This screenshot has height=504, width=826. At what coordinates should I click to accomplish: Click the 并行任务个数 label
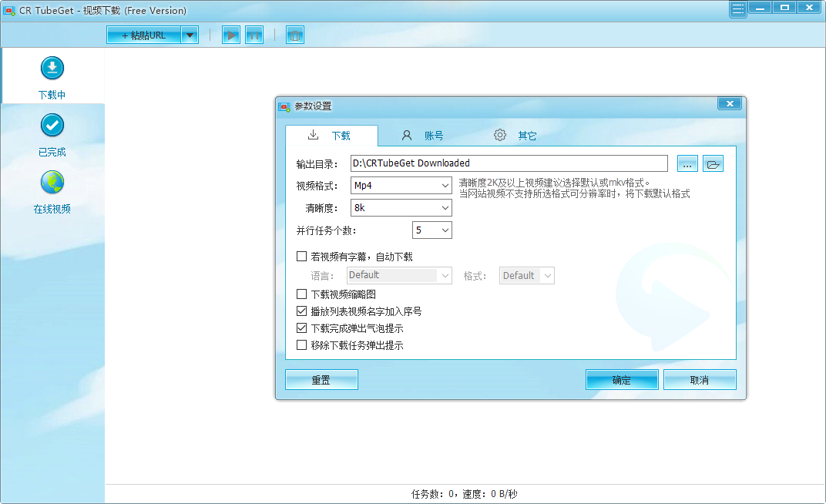tap(327, 230)
